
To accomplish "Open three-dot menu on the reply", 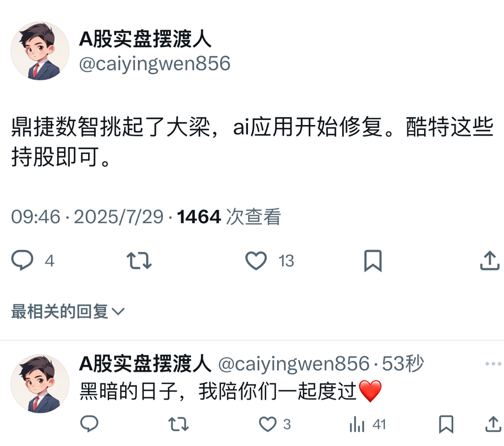I will 493,364.
